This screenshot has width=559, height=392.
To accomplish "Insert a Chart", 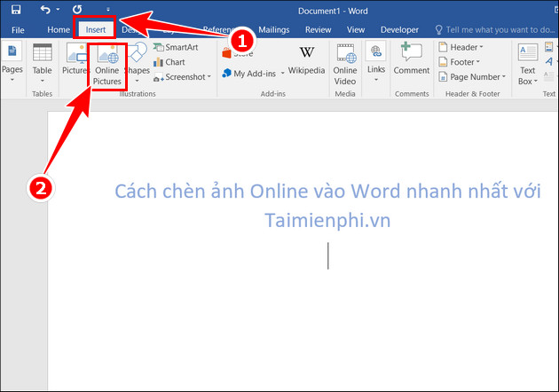I will (169, 62).
